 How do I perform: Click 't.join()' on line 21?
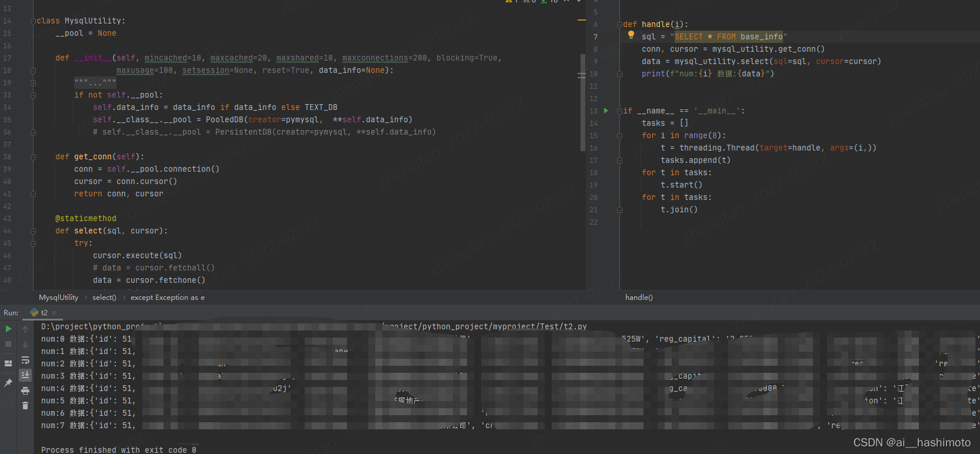coord(679,210)
